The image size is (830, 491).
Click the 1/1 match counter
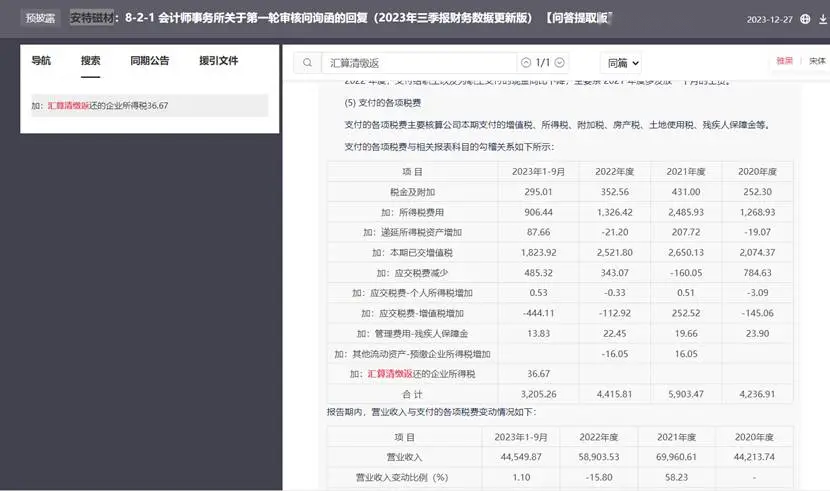[x=543, y=62]
